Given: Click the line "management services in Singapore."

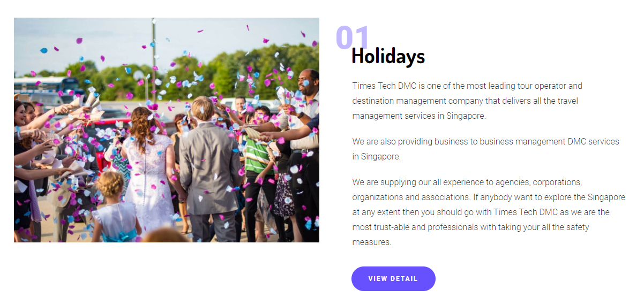Looking at the screenshot, I should [x=418, y=116].
